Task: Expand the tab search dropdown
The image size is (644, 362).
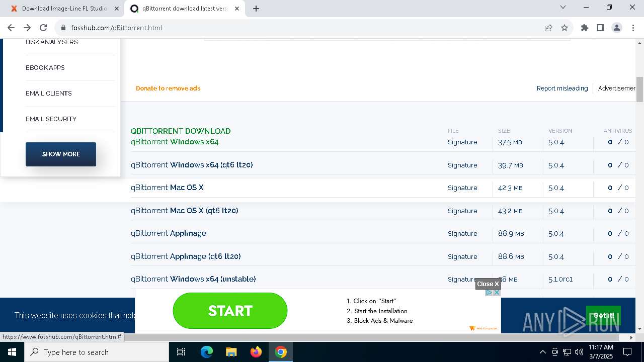Action: tap(563, 8)
